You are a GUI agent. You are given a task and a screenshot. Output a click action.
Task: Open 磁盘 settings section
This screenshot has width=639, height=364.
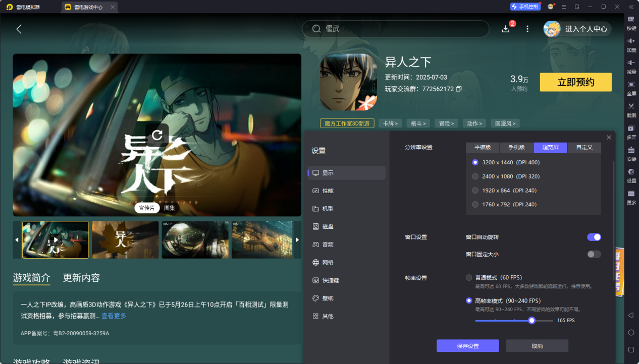click(x=347, y=227)
